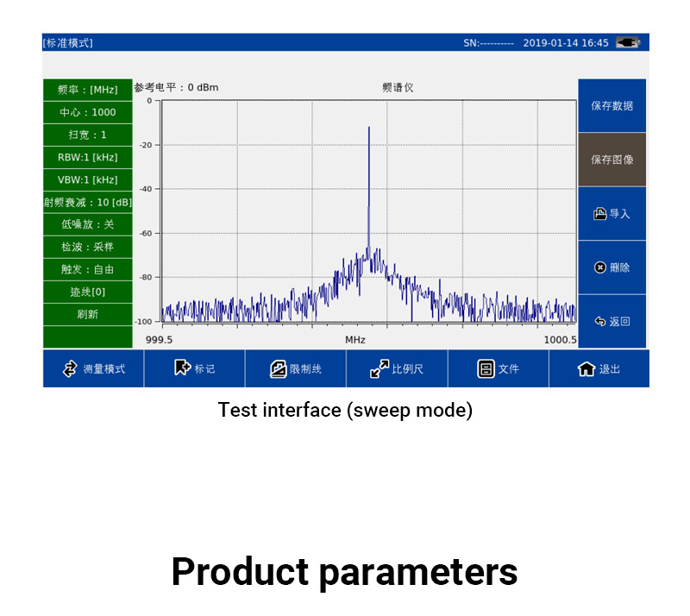
Task: Click 保存图像 (save image)
Action: coord(612,160)
